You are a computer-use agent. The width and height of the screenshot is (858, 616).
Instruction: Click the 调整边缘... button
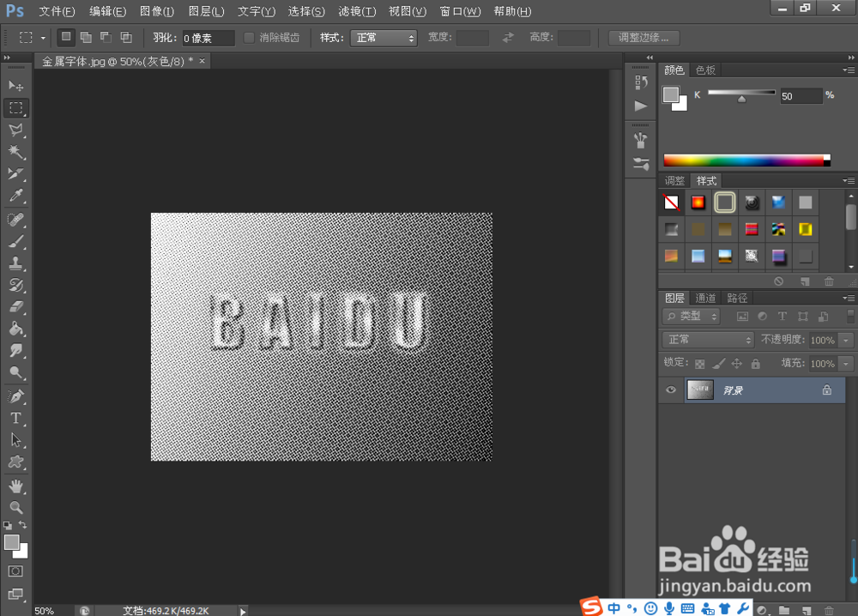click(643, 38)
